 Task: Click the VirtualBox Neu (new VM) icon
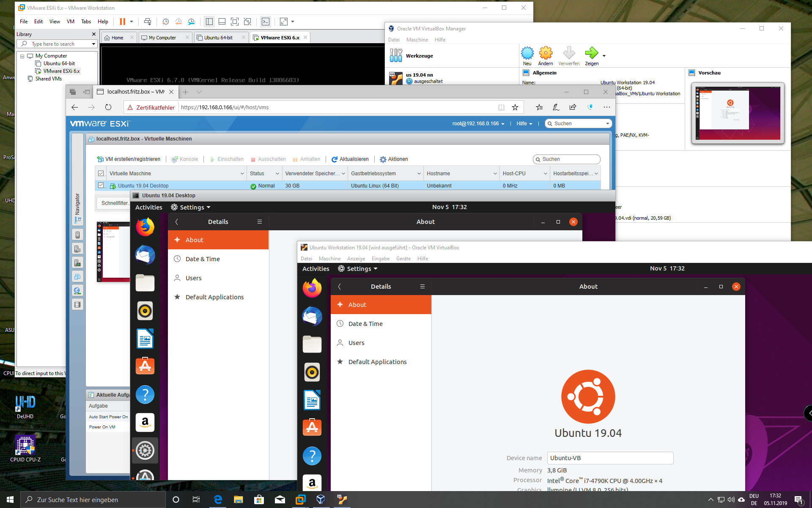527,53
